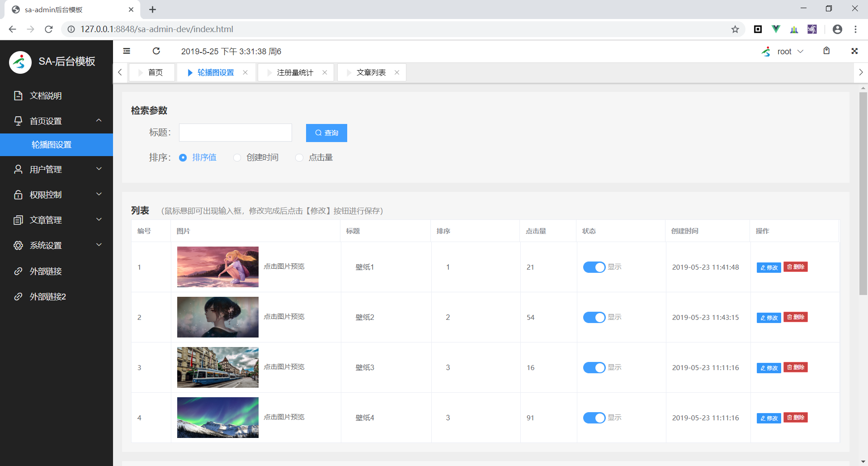Click 删除 button for 壁纸4
The image size is (868, 466).
coord(796,418)
